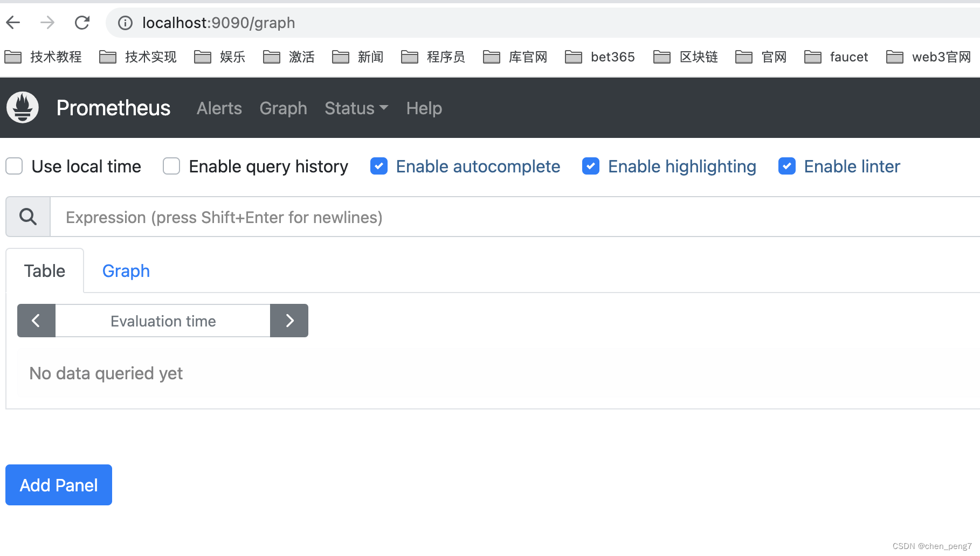Click the browser back arrow
980x556 pixels.
(13, 23)
